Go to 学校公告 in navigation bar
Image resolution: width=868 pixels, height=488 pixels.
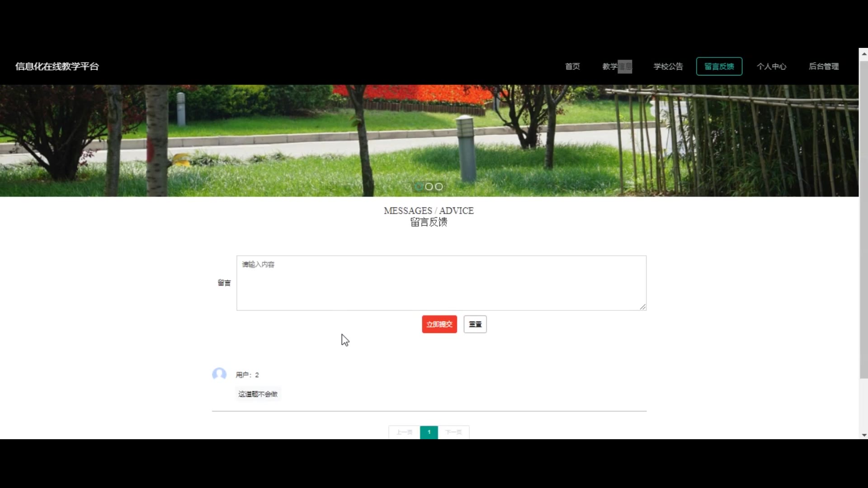668,66
